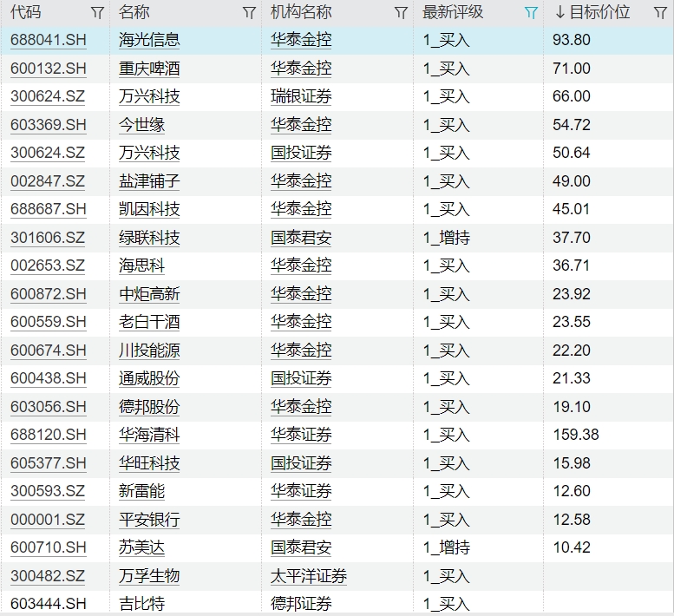Viewport: 674px width, 616px height.
Task: Open 国泰君安 in 绿联科技 row
Action: 301,237
